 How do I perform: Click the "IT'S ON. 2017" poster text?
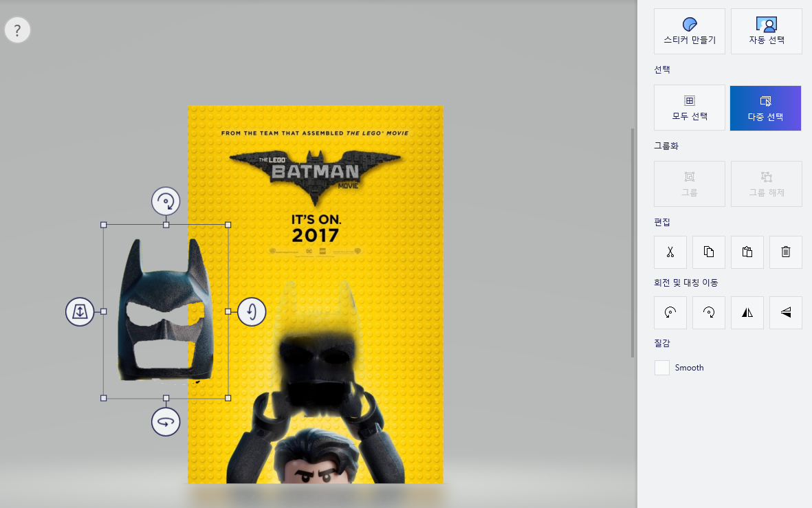click(316, 228)
